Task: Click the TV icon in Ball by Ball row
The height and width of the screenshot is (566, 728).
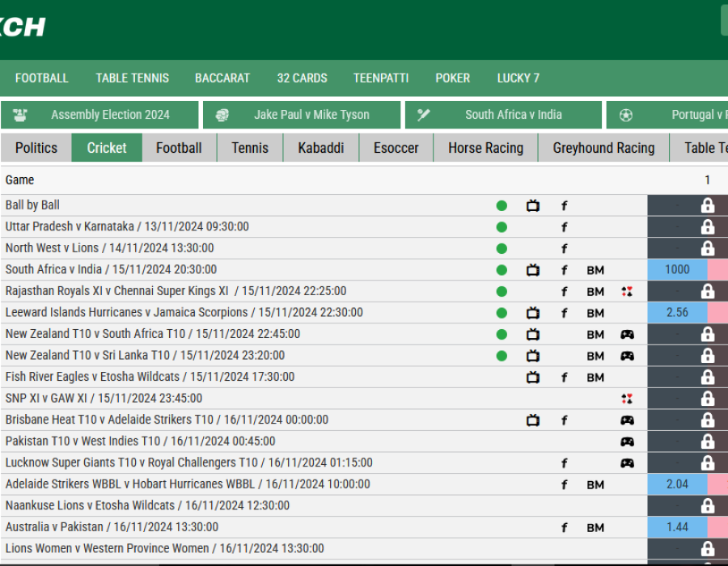Action: coord(533,205)
